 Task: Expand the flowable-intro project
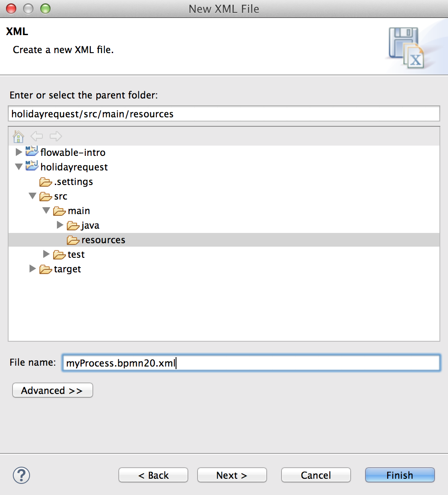click(18, 152)
